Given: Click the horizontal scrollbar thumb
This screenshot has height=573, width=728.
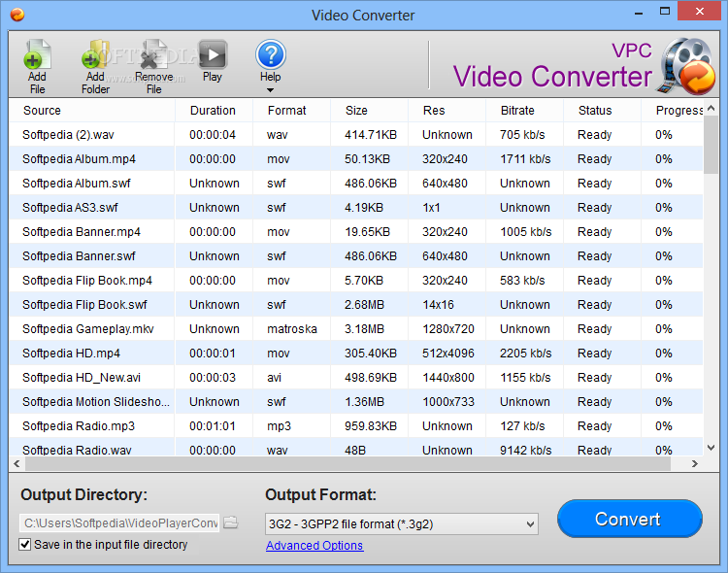Looking at the screenshot, I should tap(347, 463).
